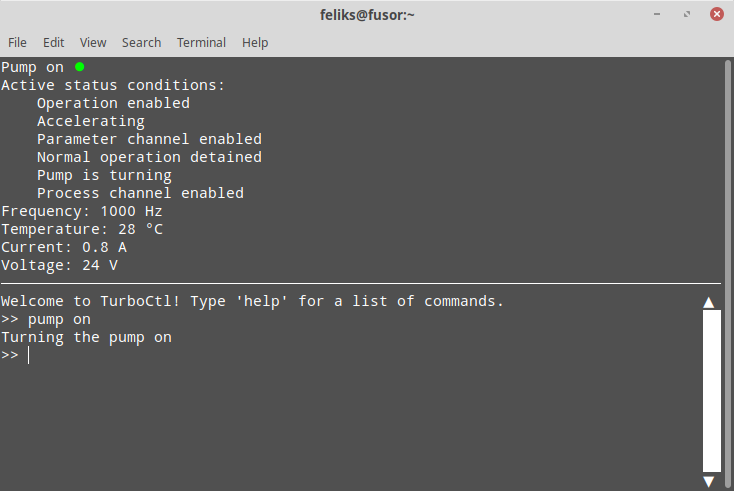Open the Search menu
This screenshot has width=734, height=491.
pyautogui.click(x=141, y=43)
